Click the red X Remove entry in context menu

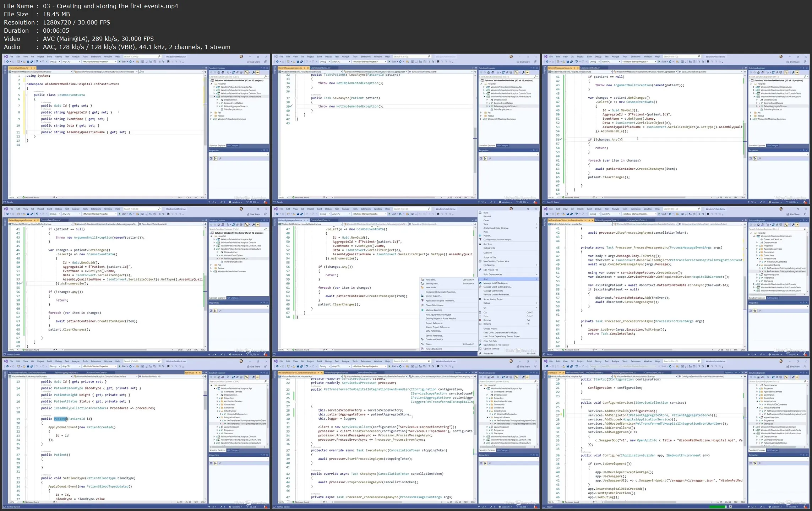487,320
